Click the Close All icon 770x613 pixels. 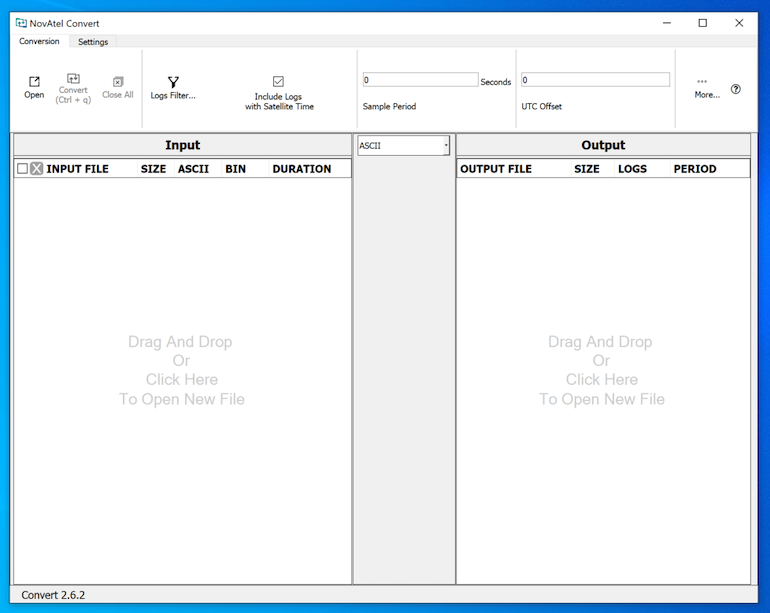118,82
